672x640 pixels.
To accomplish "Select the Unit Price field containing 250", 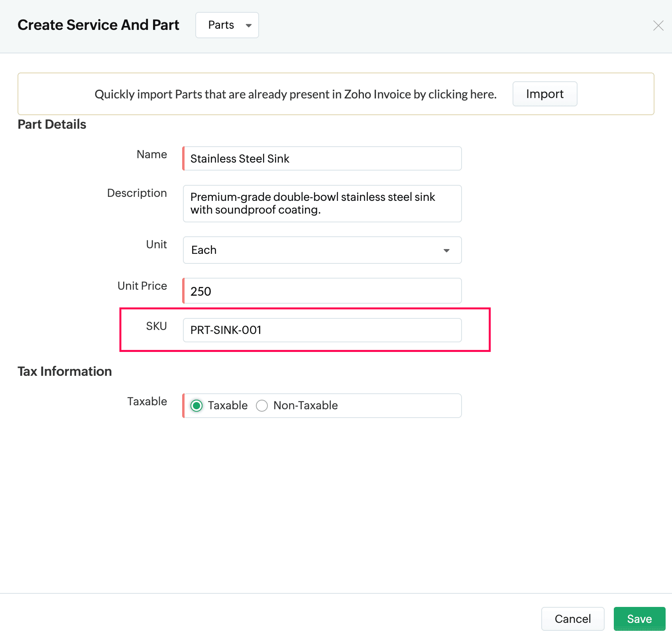I will click(x=322, y=291).
